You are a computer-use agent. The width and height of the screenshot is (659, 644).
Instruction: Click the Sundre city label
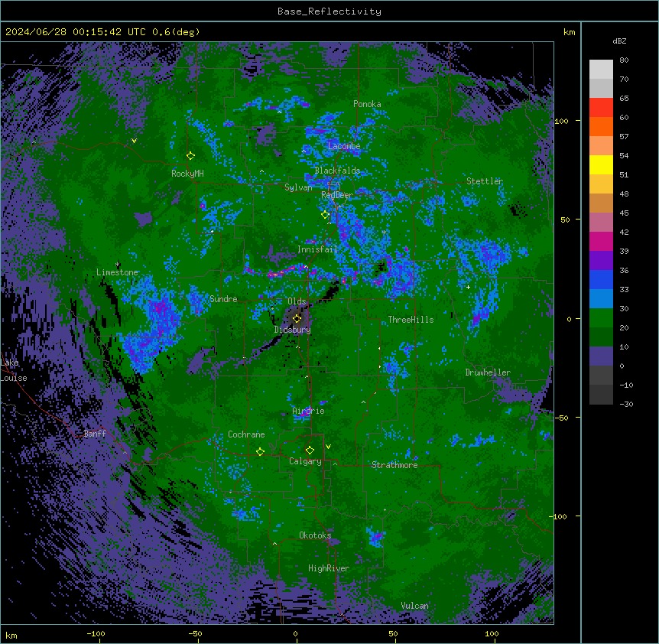click(x=223, y=299)
